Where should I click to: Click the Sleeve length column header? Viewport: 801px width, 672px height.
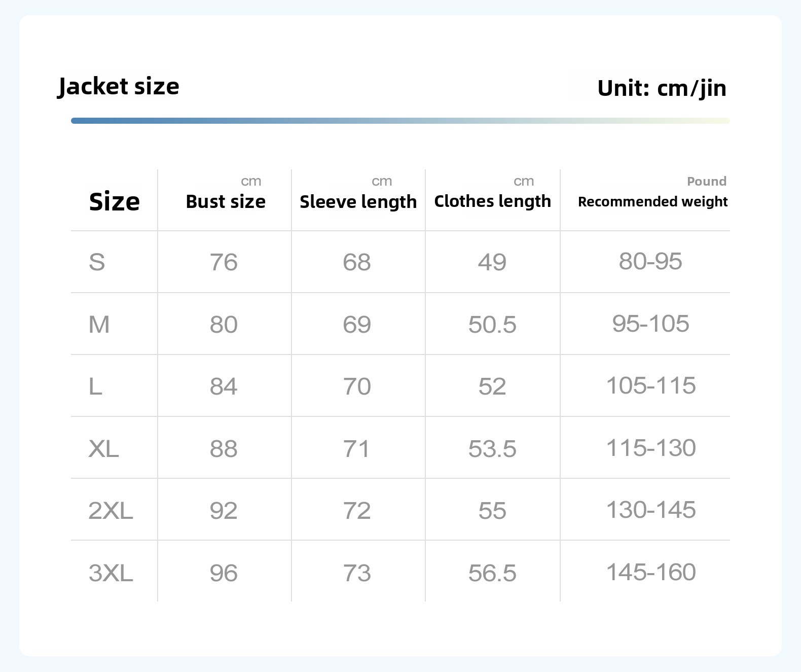(x=358, y=201)
